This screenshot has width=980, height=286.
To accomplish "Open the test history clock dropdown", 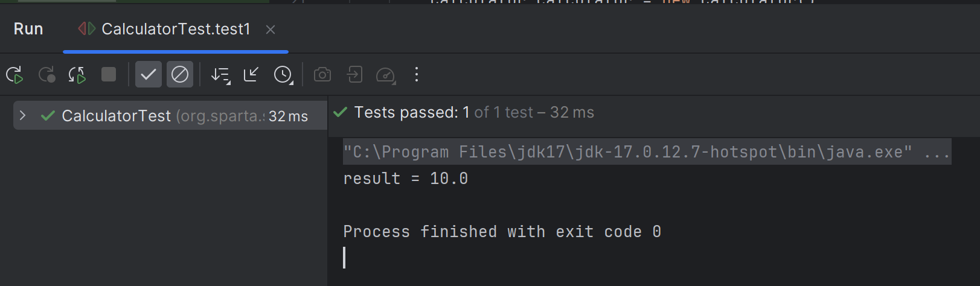I will click(x=283, y=75).
